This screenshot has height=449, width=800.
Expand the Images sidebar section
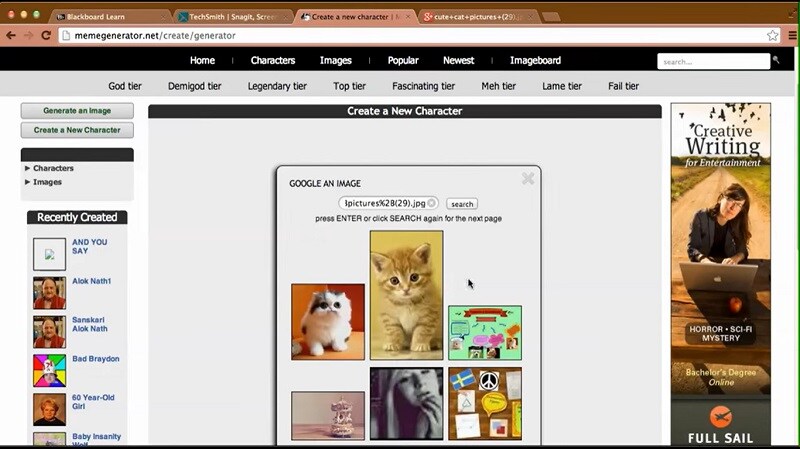pyautogui.click(x=43, y=182)
